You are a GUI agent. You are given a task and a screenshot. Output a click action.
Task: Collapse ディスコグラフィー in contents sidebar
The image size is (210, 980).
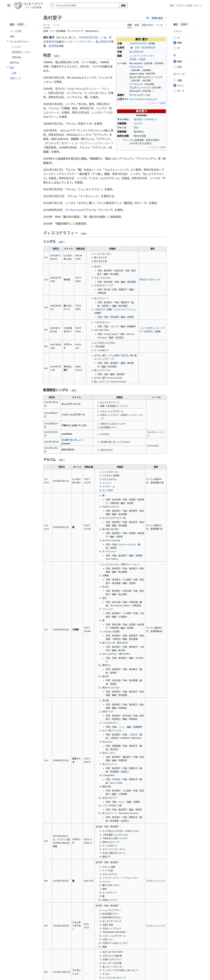tap(8, 41)
